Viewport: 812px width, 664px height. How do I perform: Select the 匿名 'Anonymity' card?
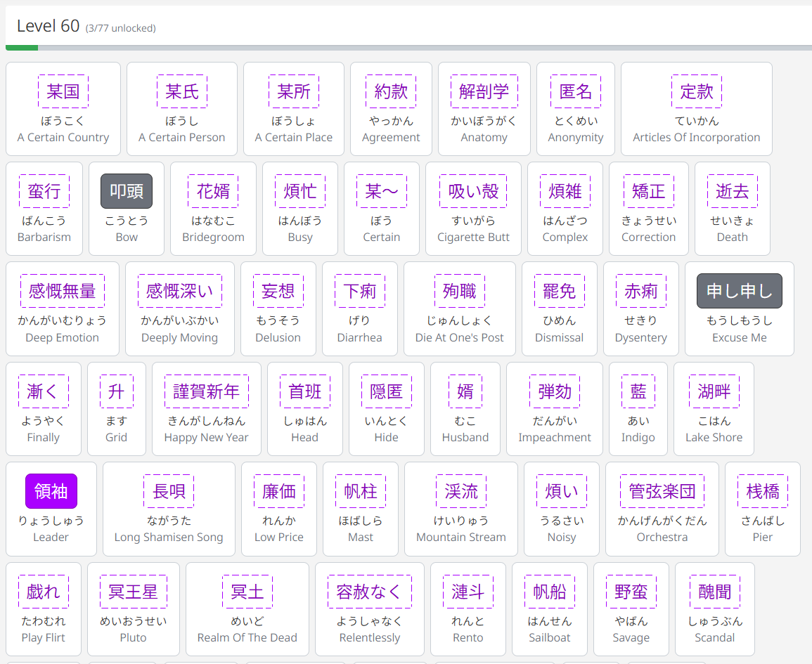click(576, 109)
